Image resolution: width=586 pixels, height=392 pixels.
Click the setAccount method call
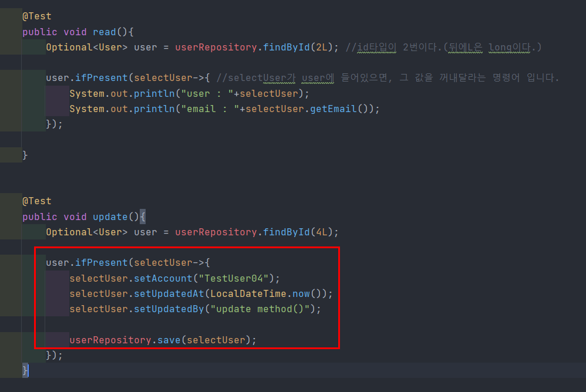163,278
